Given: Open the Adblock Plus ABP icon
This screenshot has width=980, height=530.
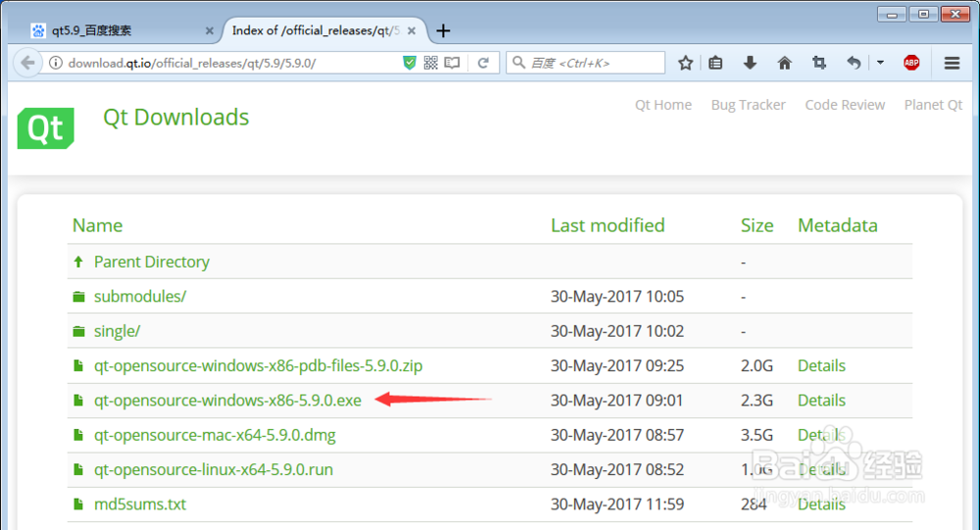Looking at the screenshot, I should click(911, 63).
